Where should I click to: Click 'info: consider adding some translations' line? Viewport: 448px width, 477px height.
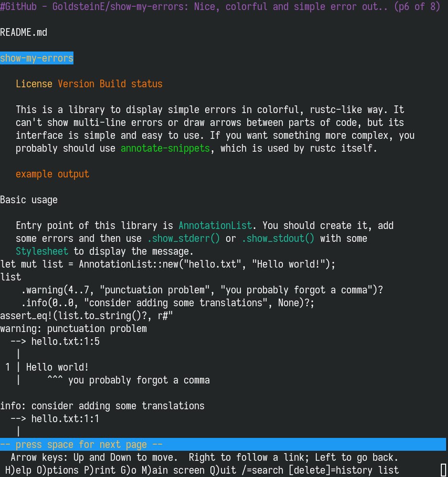point(102,406)
